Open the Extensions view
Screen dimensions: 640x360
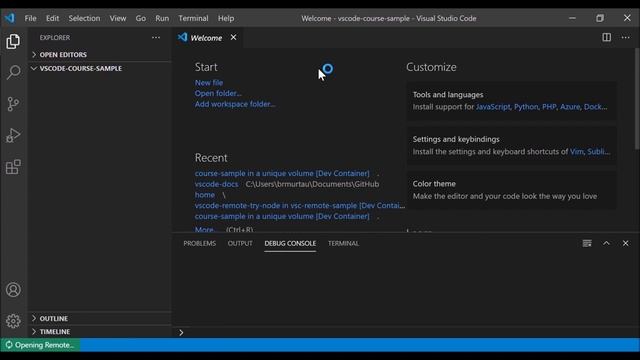[x=13, y=167]
